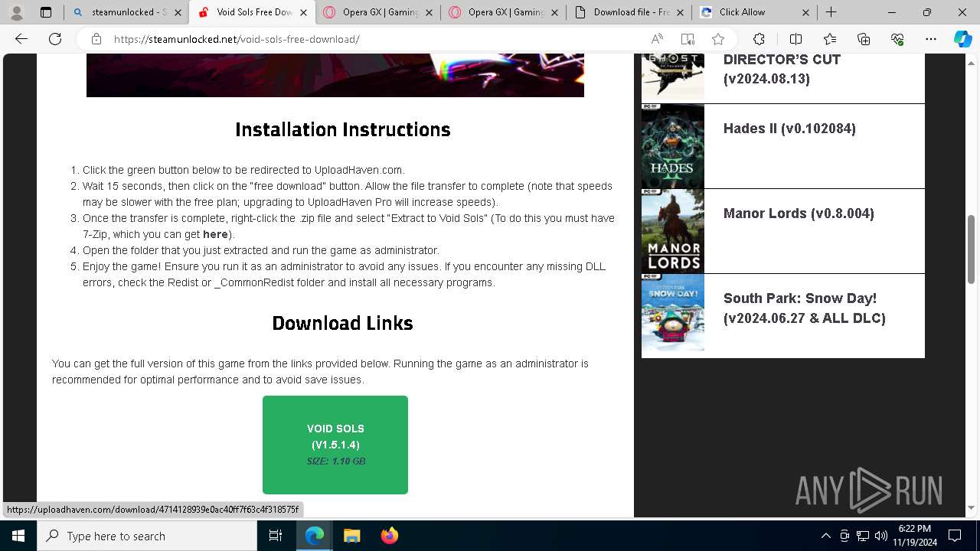Open the Extensions puzzle icon
The width and height of the screenshot is (980, 551).
759,39
